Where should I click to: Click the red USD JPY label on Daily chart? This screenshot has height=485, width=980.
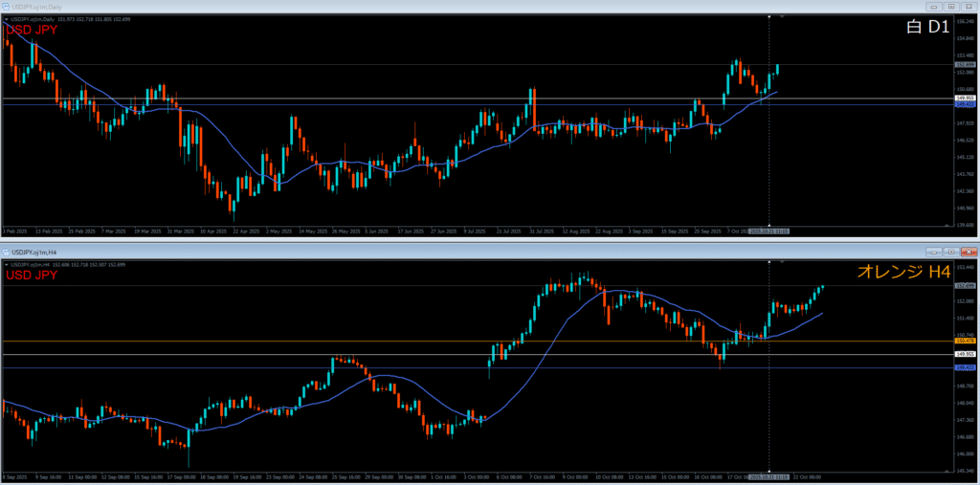(32, 31)
